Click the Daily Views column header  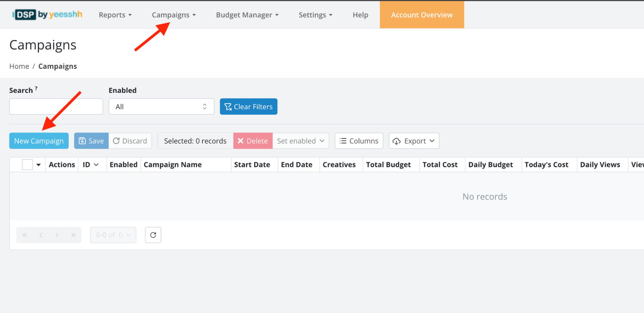point(602,165)
